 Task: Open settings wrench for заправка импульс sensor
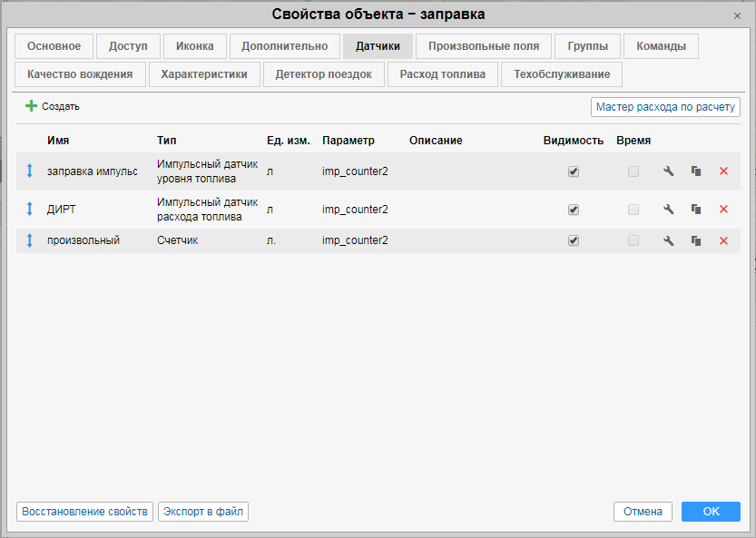point(669,171)
